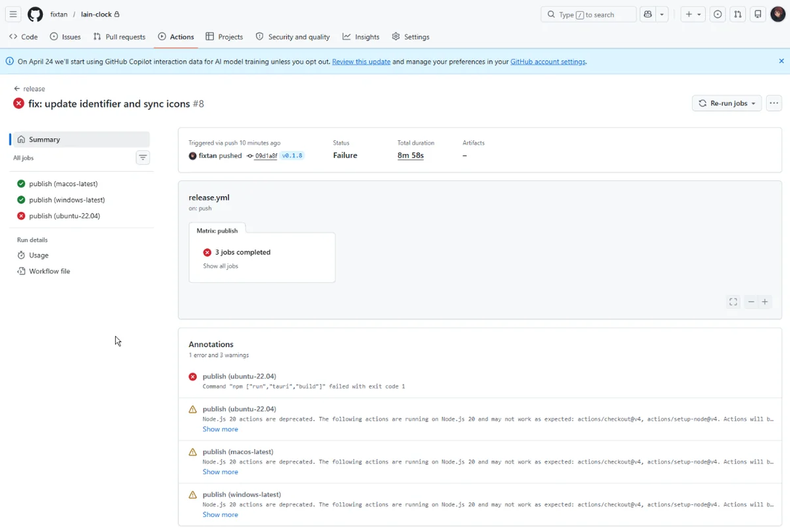The height and width of the screenshot is (532, 790).
Task: Open the failed publish (ubuntu-22.04) job
Action: 65,216
